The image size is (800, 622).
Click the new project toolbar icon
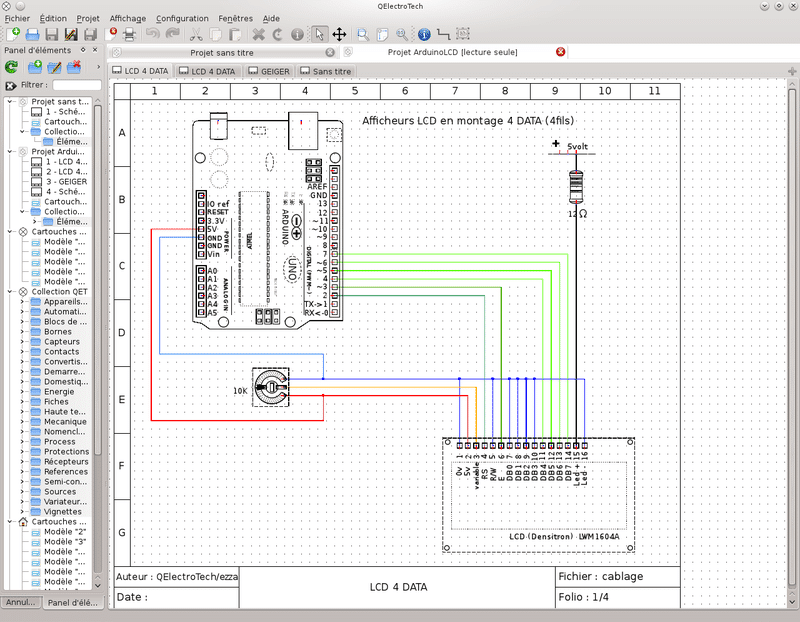coord(12,34)
